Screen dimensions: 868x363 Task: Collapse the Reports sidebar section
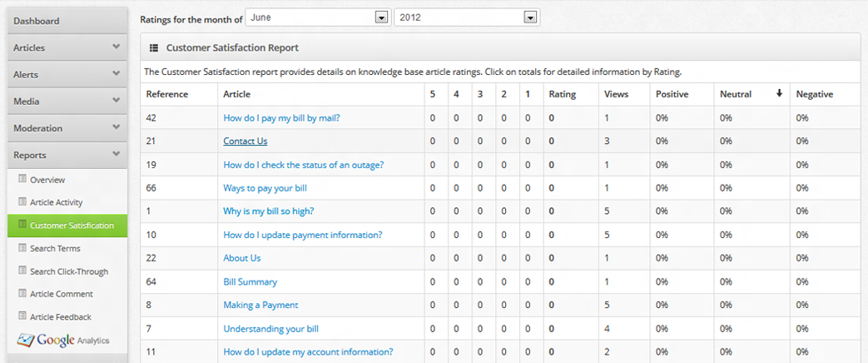pyautogui.click(x=116, y=154)
